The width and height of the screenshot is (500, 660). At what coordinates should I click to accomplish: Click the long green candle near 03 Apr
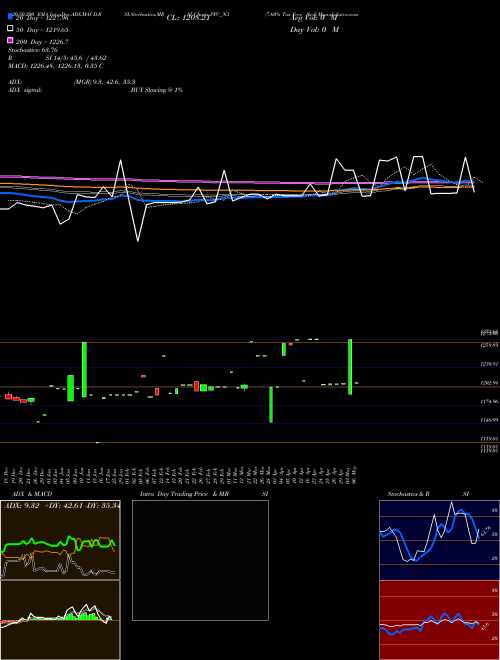coord(271,405)
